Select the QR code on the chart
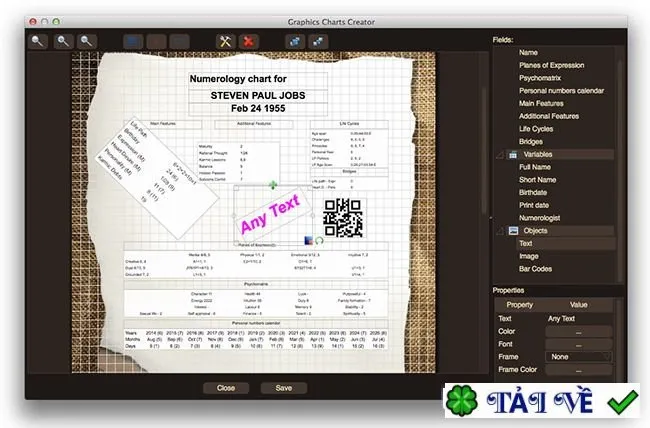 pos(343,218)
